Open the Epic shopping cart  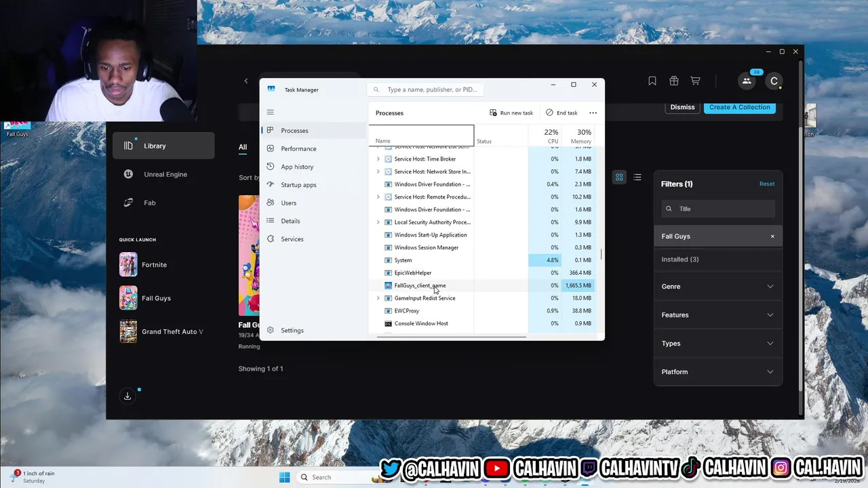coord(695,81)
